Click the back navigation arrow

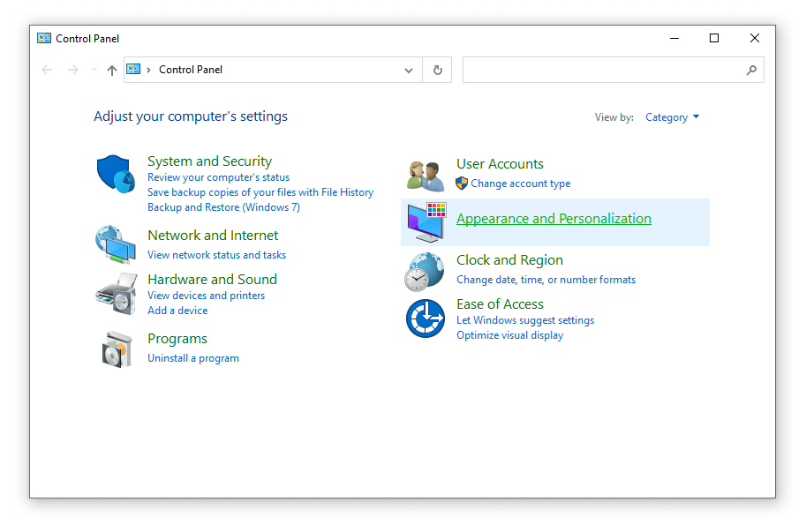47,70
